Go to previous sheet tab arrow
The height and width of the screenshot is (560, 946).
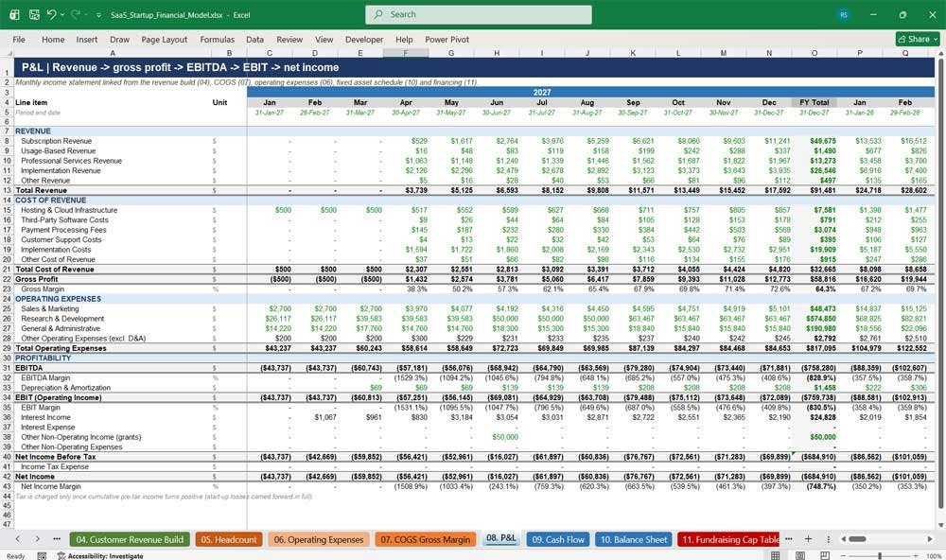point(17,539)
